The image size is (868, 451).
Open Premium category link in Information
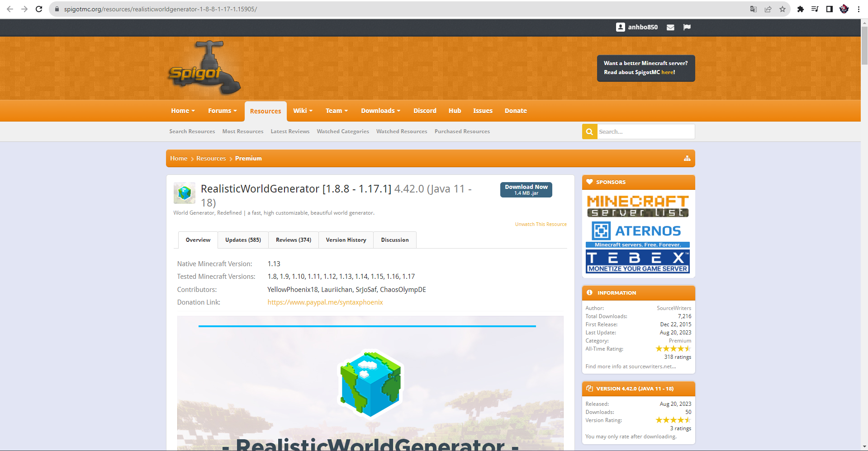[680, 341]
